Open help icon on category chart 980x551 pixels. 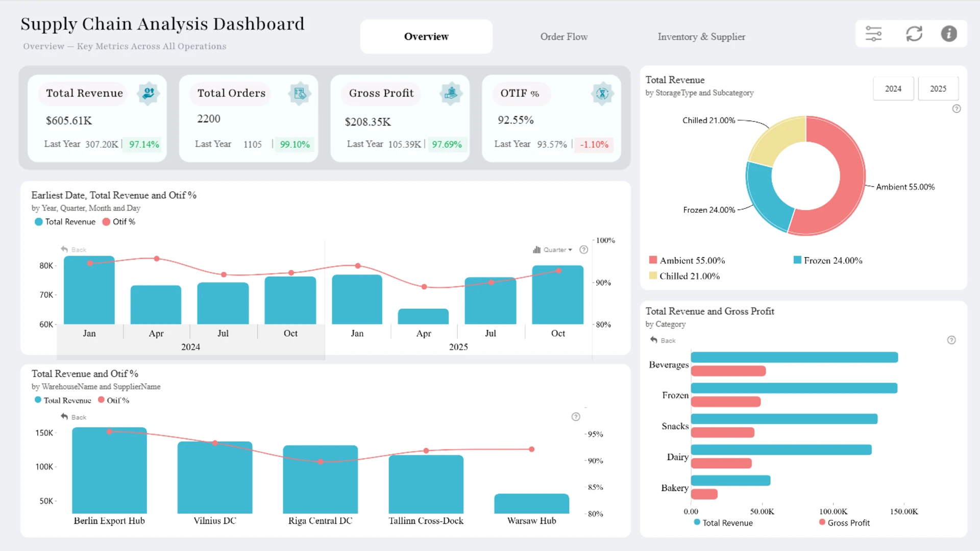951,340
